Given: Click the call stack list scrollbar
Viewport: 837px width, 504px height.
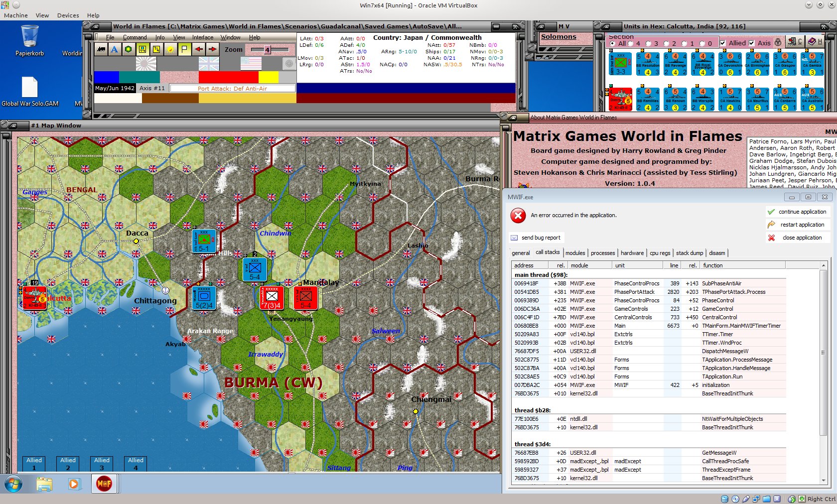Looking at the screenshot, I should point(823,372).
